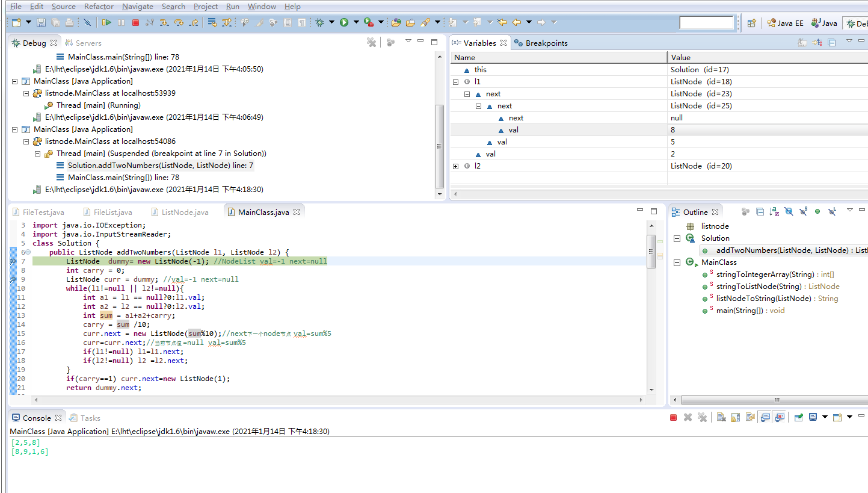The image size is (868, 493).
Task: Select the Step Over icon
Action: point(180,22)
